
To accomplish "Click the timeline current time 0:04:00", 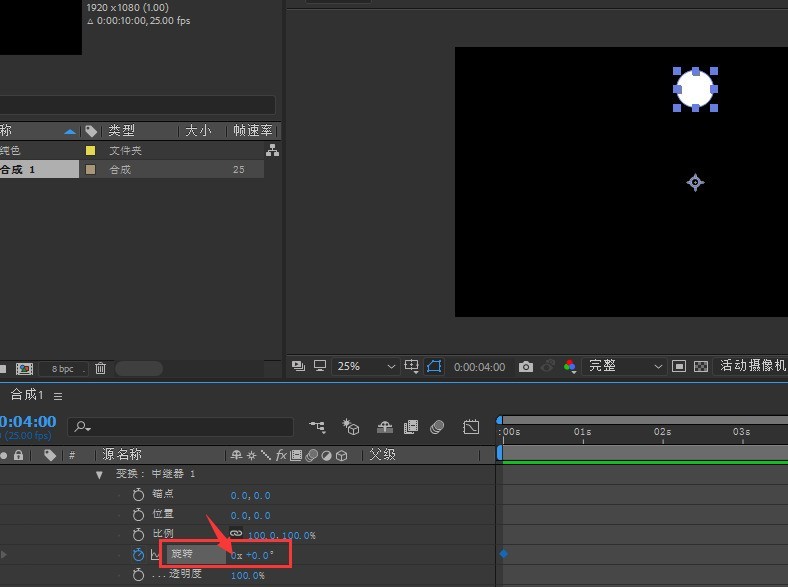I will click(28, 422).
